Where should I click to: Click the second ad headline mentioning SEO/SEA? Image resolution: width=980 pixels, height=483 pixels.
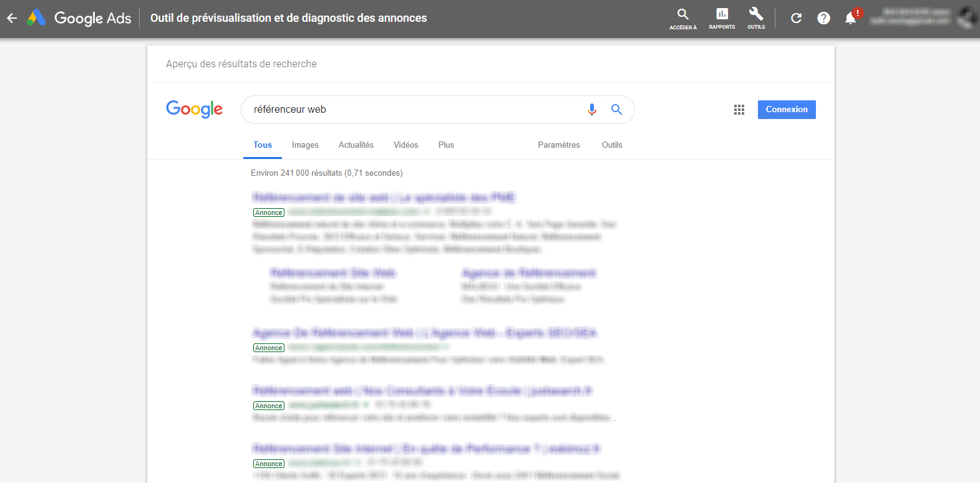(425, 333)
